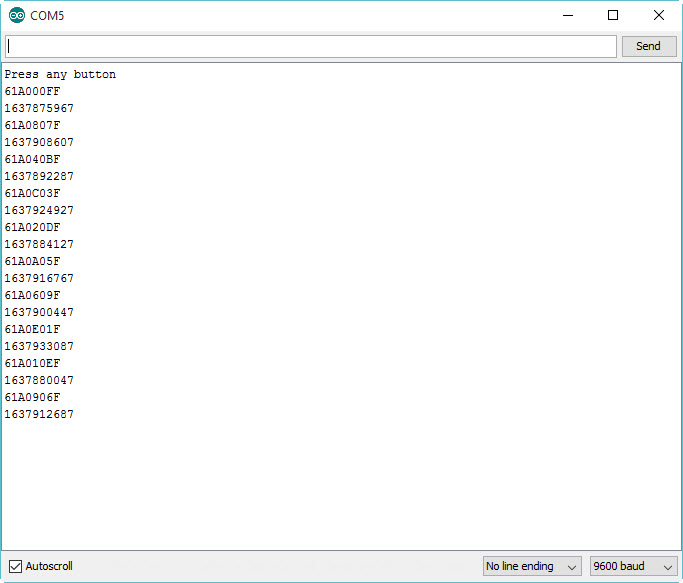
Task: Click the COM5 window title text
Action: (x=47, y=16)
